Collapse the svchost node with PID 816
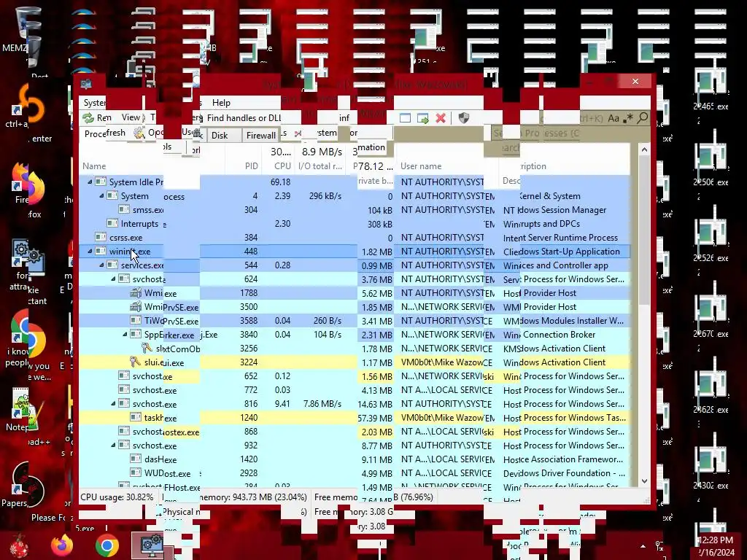 click(113, 403)
